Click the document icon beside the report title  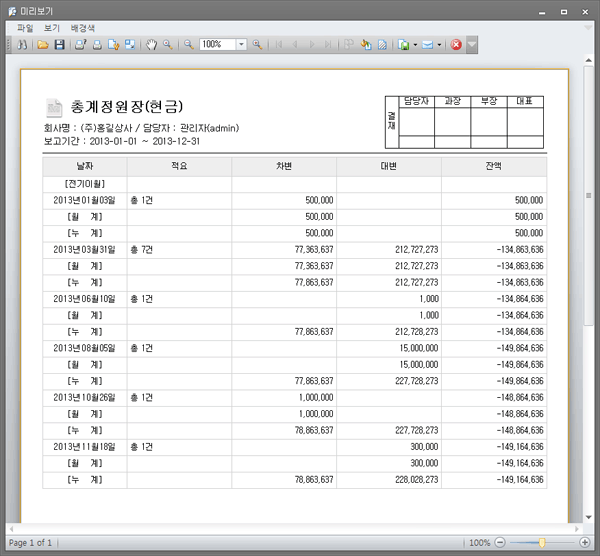[x=54, y=108]
